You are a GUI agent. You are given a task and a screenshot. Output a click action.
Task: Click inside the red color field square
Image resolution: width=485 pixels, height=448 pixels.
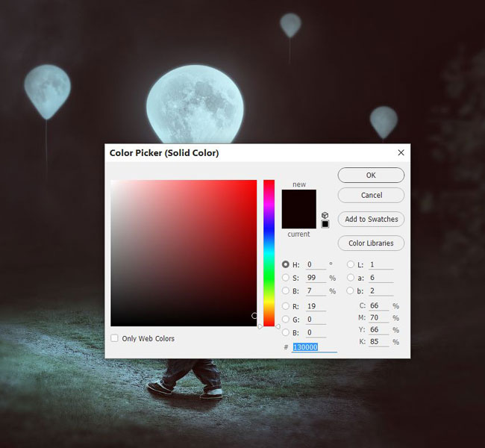pyautogui.click(x=184, y=252)
